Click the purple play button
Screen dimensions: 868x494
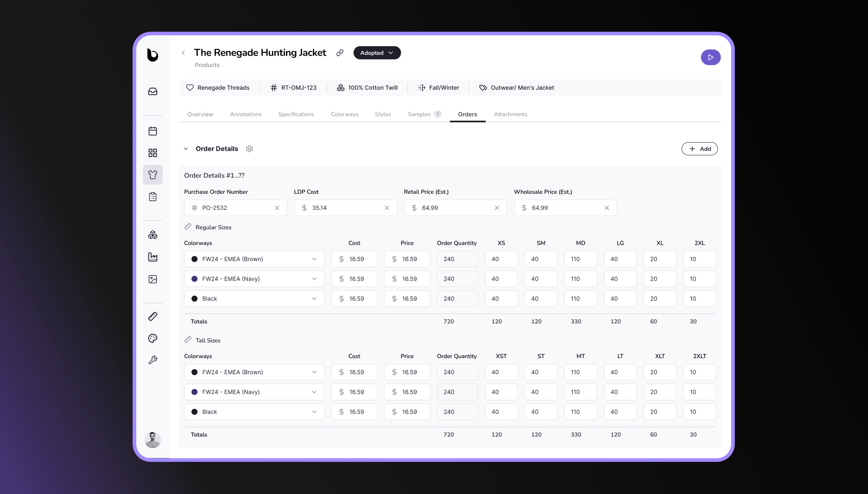pos(710,57)
